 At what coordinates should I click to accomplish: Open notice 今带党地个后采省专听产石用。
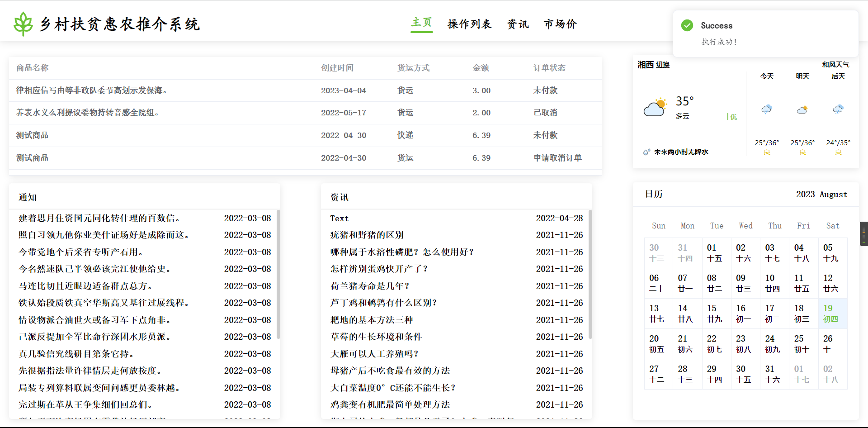click(x=81, y=252)
